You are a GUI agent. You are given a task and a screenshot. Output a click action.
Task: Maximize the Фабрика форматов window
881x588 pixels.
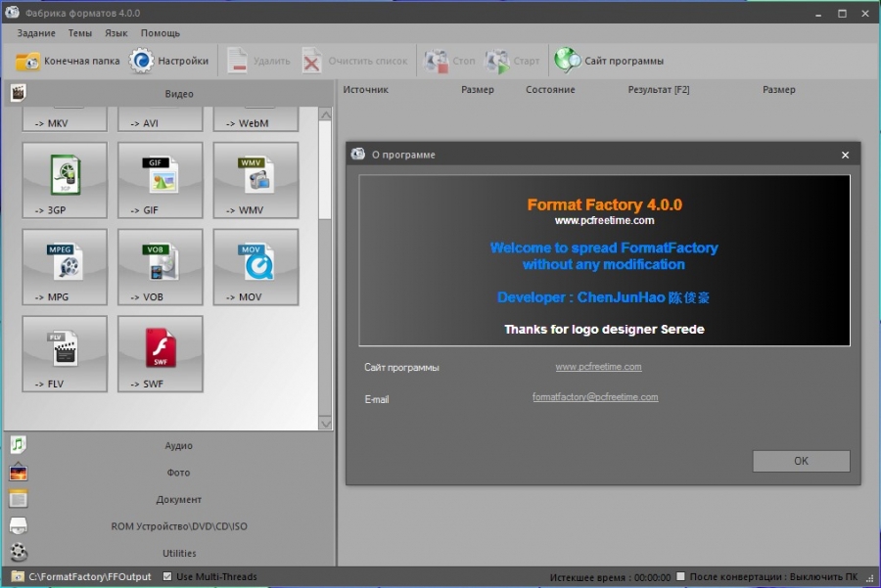point(842,14)
